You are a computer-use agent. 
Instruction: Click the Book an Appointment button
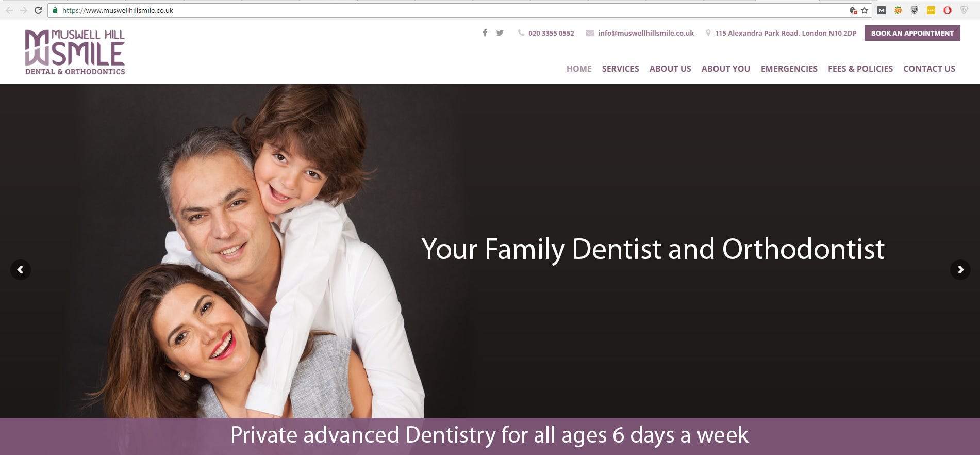pos(912,33)
